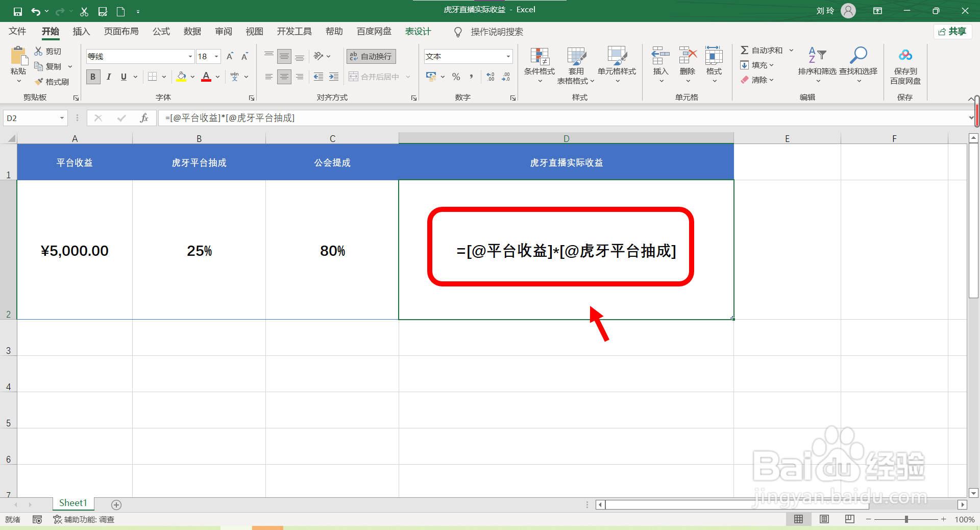The image size is (980, 530).
Task: Toggle center horizontal alignment
Action: (x=284, y=77)
